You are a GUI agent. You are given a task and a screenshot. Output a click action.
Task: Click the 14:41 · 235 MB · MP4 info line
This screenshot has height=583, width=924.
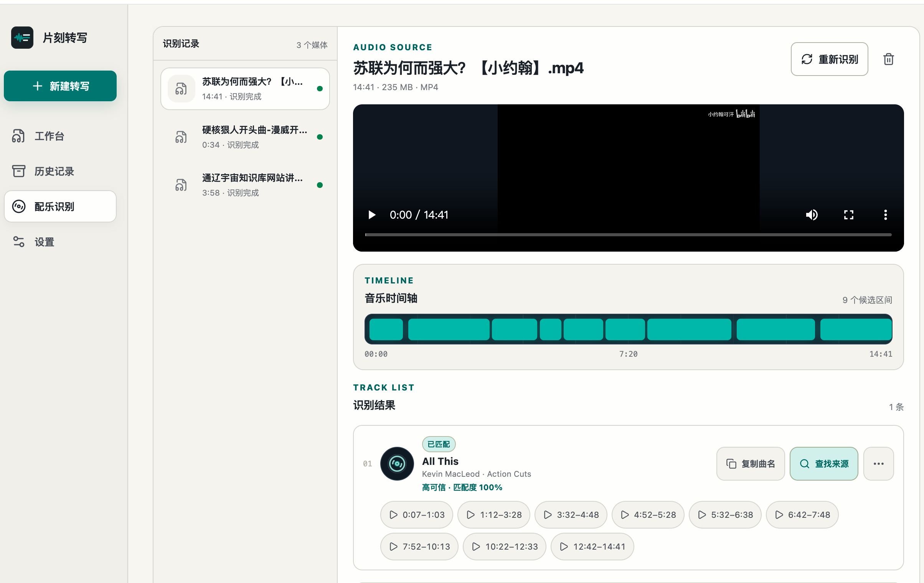(396, 87)
